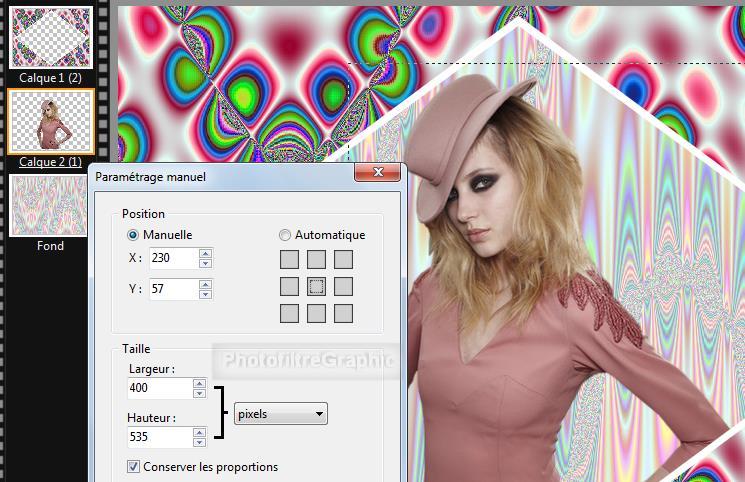The width and height of the screenshot is (745, 482).
Task: Choose top-right automatic position square
Action: 344,260
